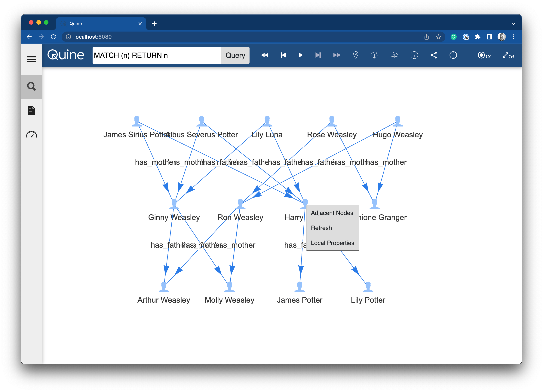Open the metrics dashboard gauge icon
The image size is (543, 392).
coord(31,135)
